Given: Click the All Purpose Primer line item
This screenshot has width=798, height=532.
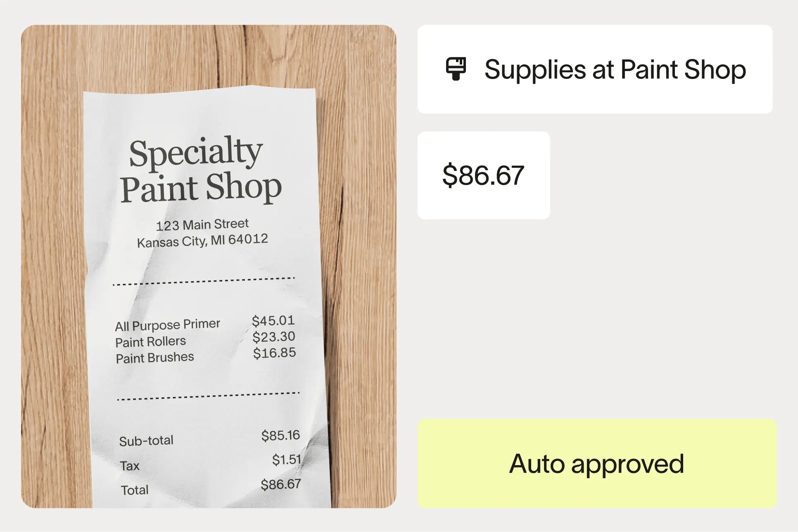Looking at the screenshot, I should click(x=167, y=325).
